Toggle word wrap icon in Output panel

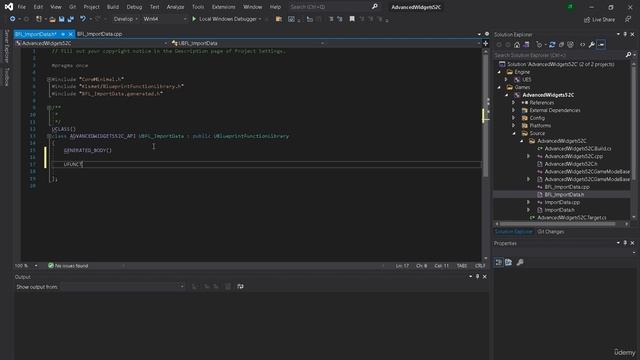pos(240,287)
